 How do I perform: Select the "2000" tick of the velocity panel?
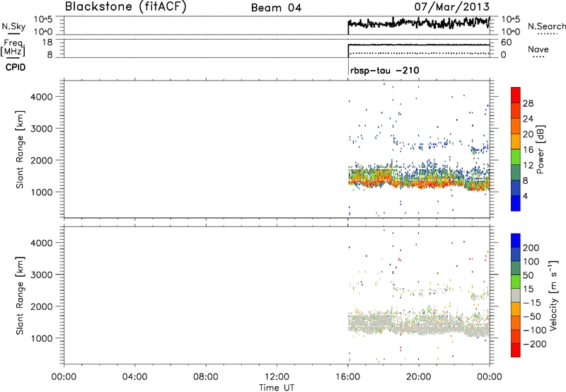pyautogui.click(x=41, y=306)
